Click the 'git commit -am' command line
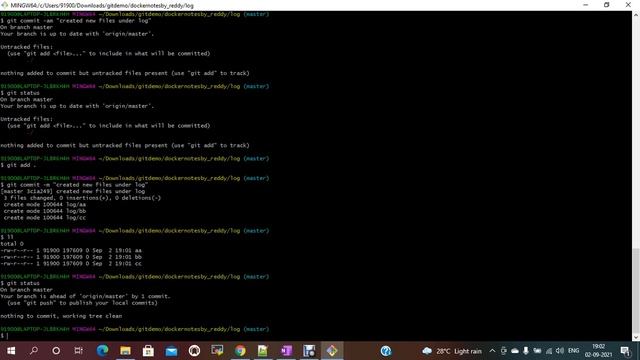 coord(76,21)
